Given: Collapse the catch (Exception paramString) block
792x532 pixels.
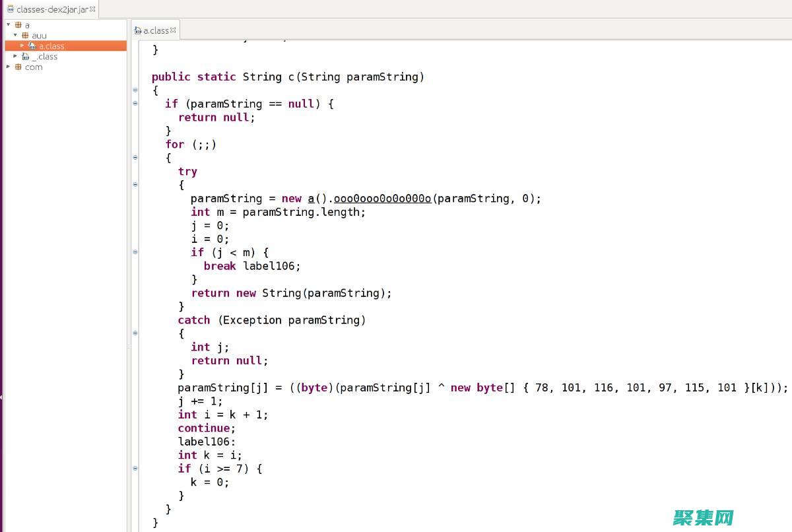Looking at the screenshot, I should (135, 333).
